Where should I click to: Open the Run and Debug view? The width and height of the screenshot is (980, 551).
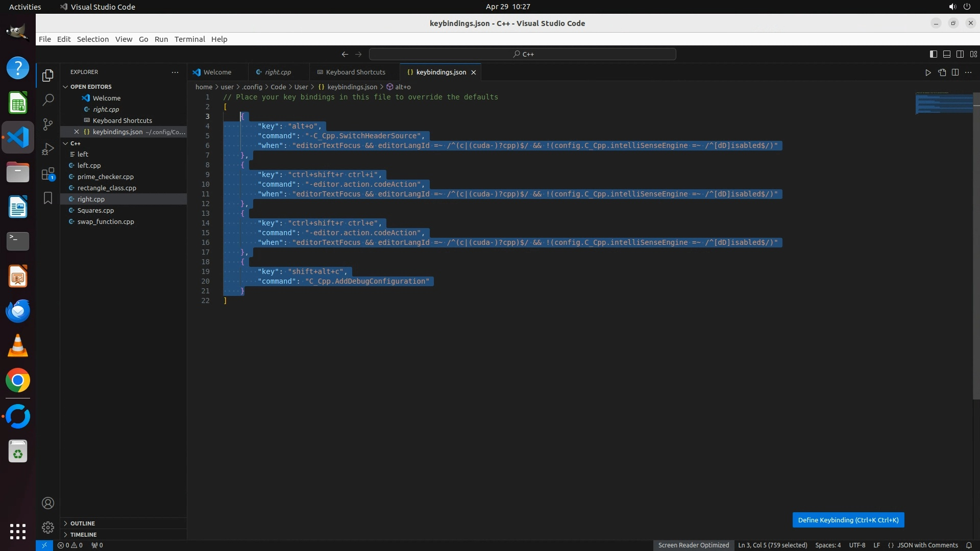point(48,149)
